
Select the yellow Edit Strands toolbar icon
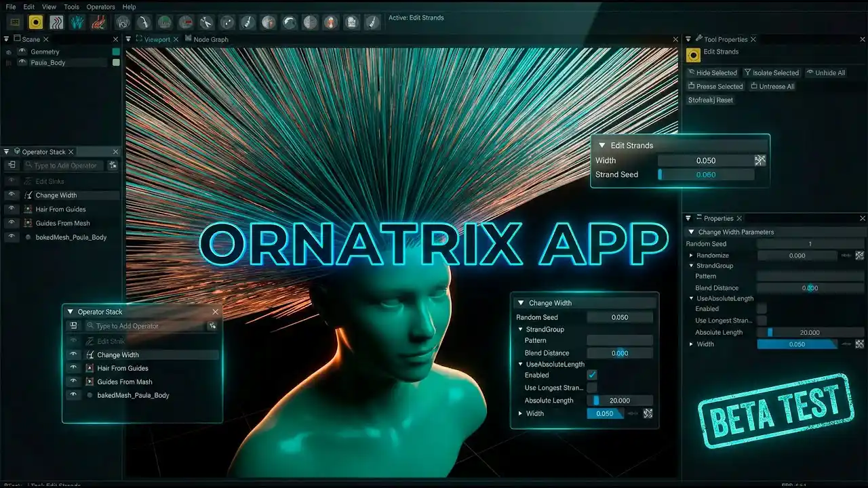click(35, 22)
